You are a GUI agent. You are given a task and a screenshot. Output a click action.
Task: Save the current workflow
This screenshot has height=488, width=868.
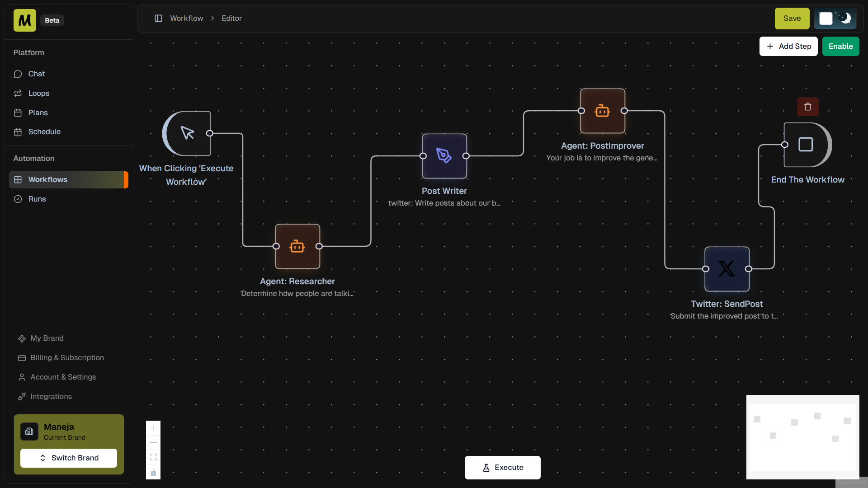[x=792, y=19]
